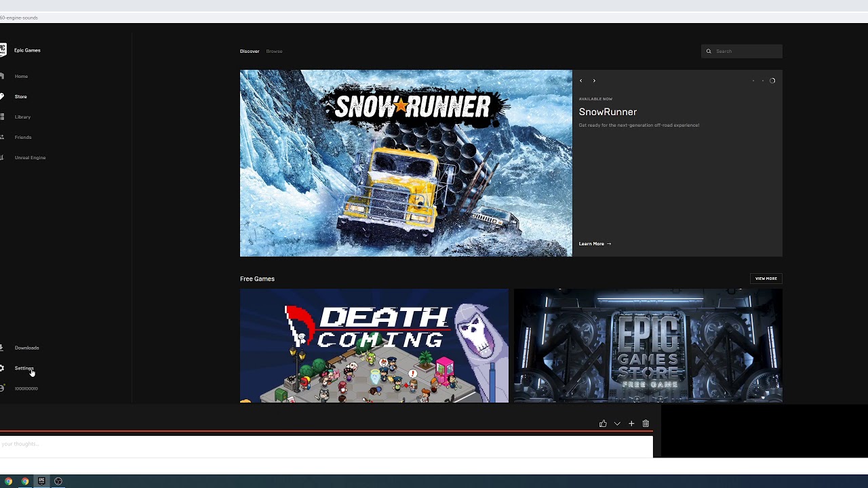Click the trash delete icon

(x=646, y=424)
